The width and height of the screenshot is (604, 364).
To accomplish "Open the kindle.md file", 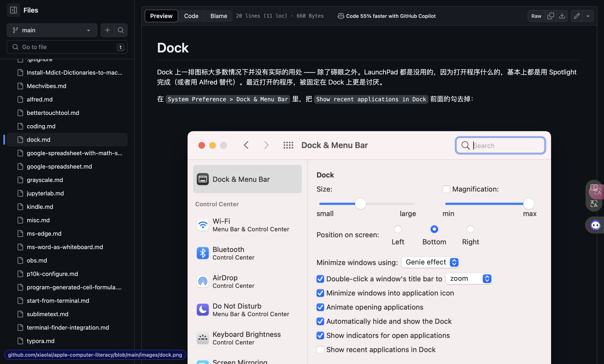I will click(x=40, y=207).
